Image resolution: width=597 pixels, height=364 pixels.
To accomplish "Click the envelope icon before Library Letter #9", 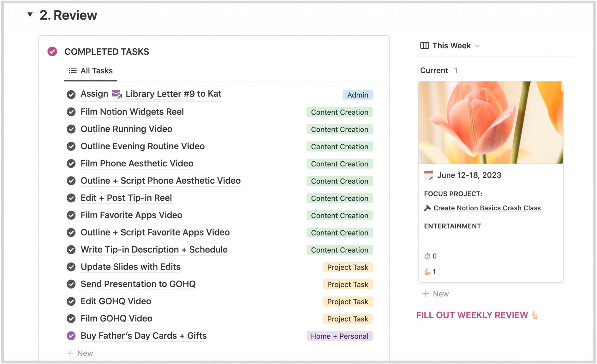I will click(117, 94).
